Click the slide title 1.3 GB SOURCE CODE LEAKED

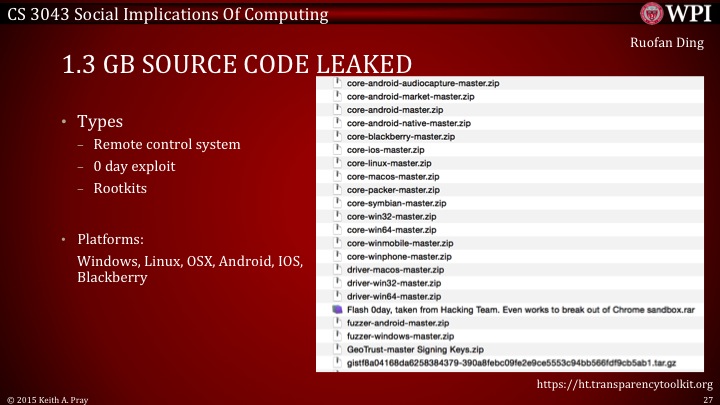click(237, 64)
